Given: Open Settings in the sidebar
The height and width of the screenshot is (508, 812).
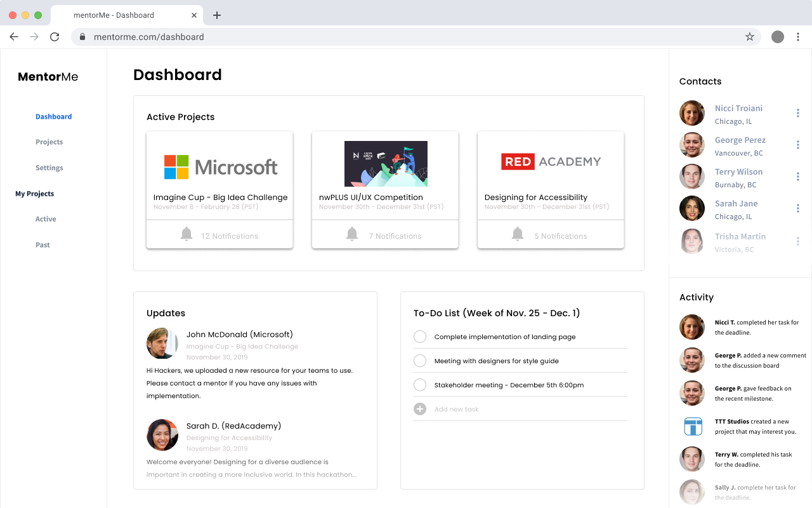Looking at the screenshot, I should click(49, 168).
